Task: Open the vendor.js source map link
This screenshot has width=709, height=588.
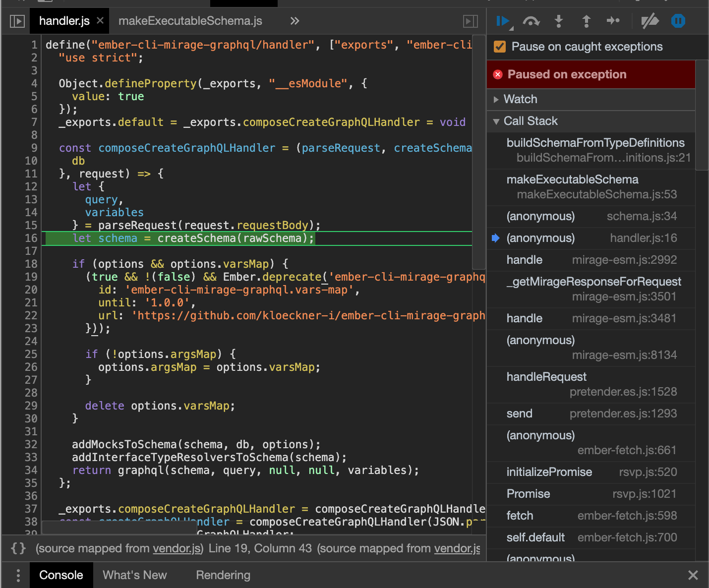Action: pos(177,548)
